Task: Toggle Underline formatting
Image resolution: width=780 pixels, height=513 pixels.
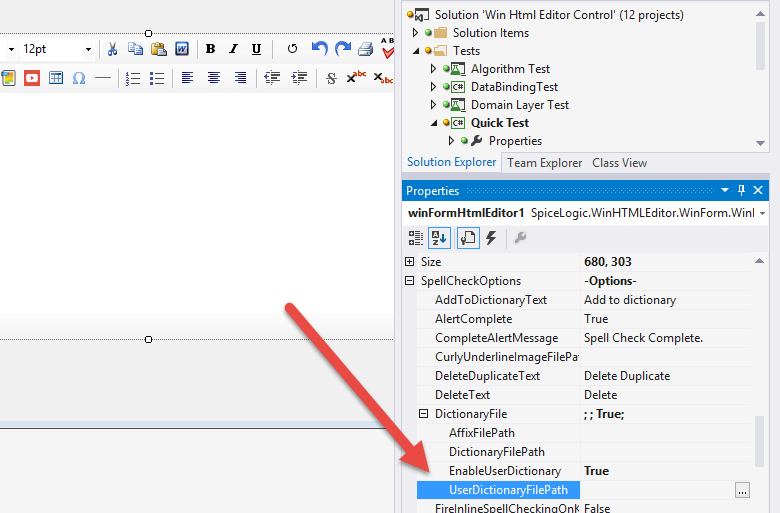Action: [x=256, y=49]
